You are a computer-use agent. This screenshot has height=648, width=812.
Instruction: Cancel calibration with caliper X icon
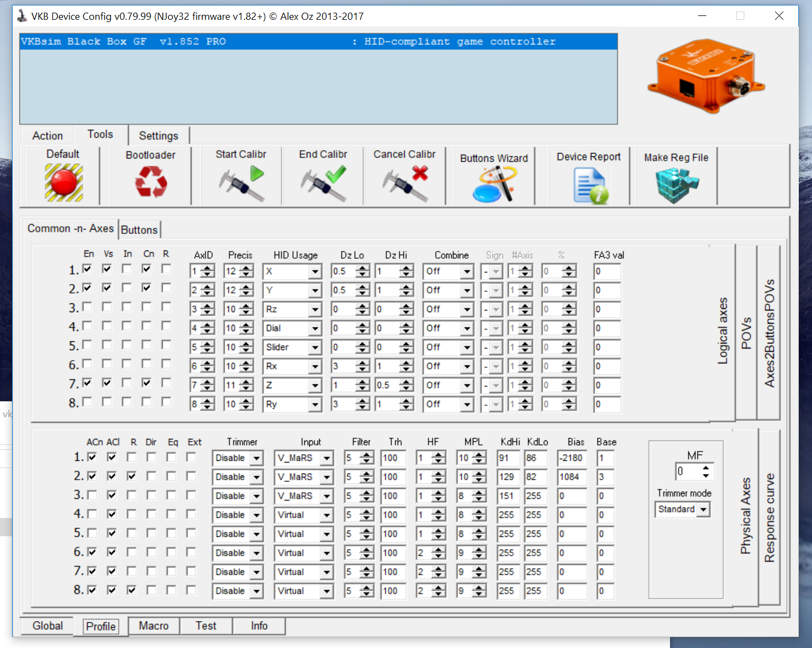tap(405, 183)
